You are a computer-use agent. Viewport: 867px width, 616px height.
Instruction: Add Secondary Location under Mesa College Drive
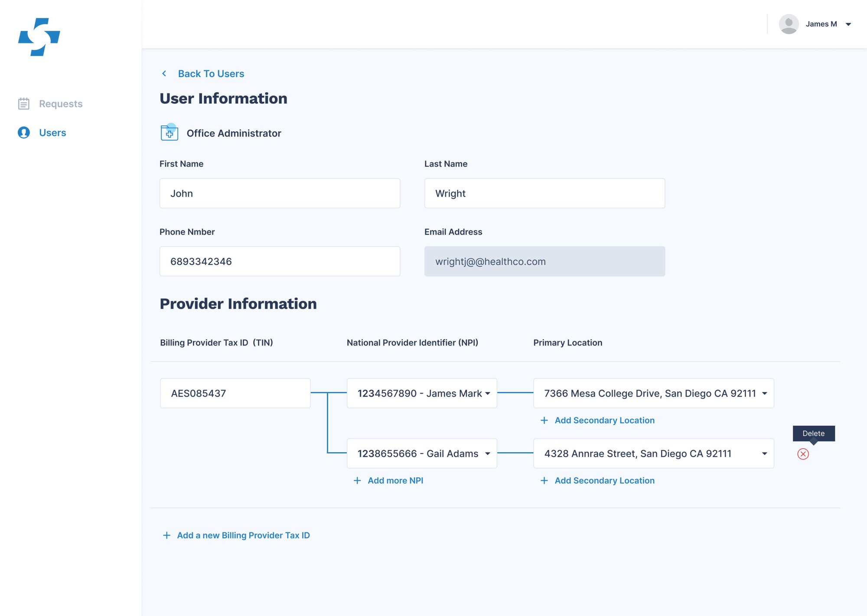(x=604, y=420)
